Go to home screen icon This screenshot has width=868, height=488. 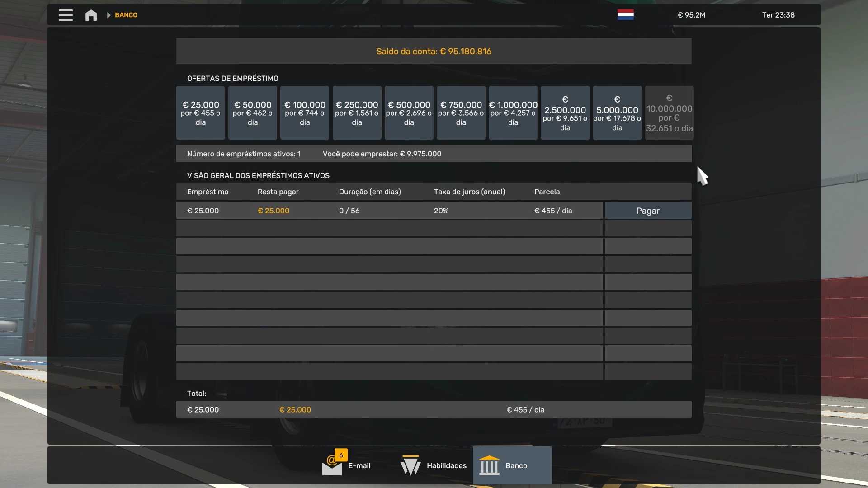(x=91, y=15)
